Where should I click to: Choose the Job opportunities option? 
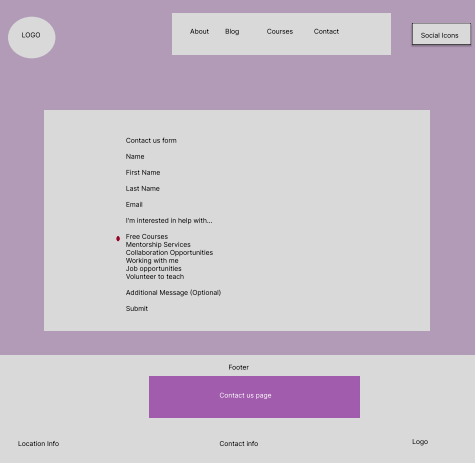(x=154, y=268)
